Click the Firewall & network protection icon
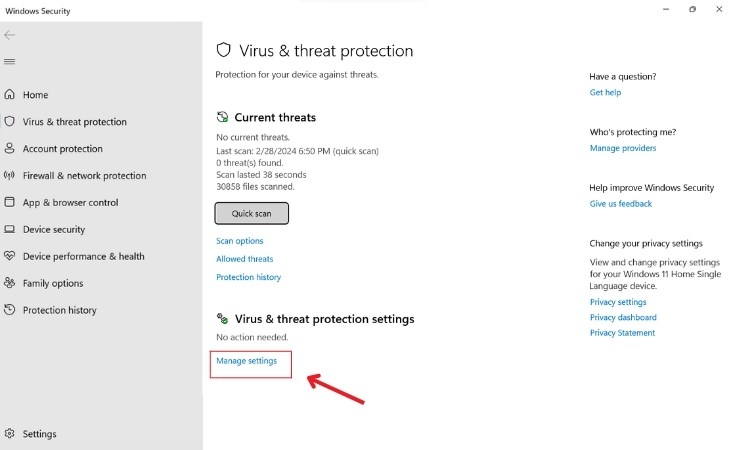This screenshot has height=450, width=730. tap(10, 176)
